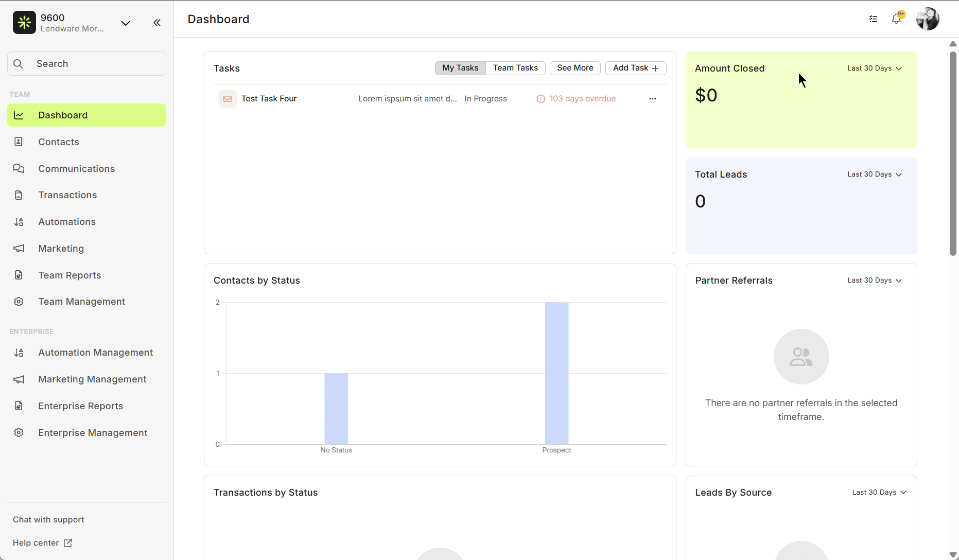Click the email icon beside Test Task Four
Viewport: 959px width, 560px height.
[x=227, y=99]
